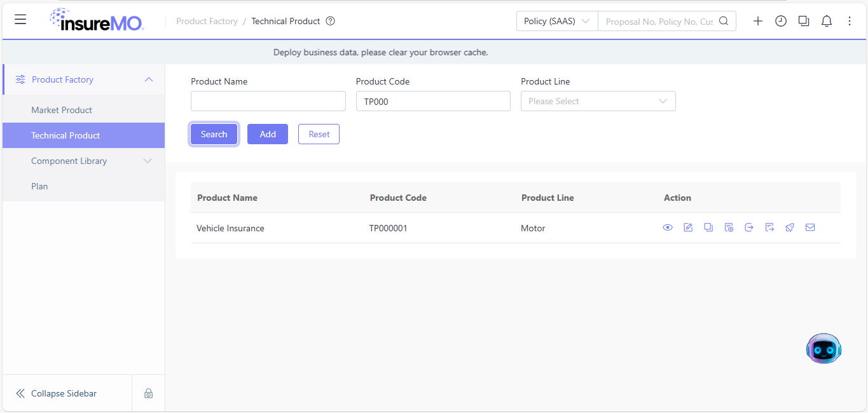
Task: Expand the Component Library submenu
Action: (x=148, y=161)
